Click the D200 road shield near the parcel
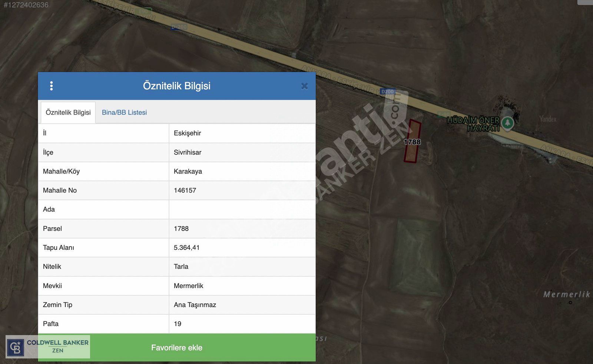593x364 pixels. click(x=387, y=92)
